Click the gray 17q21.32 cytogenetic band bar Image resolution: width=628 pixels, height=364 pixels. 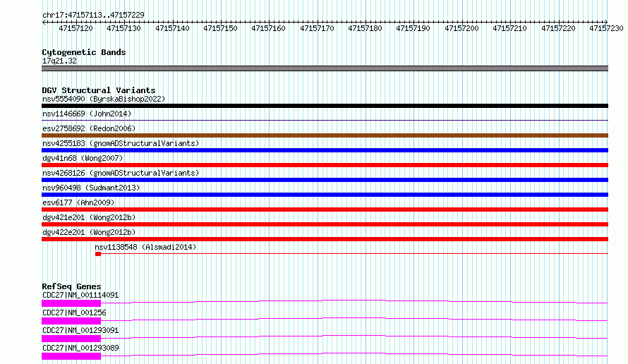coord(325,69)
